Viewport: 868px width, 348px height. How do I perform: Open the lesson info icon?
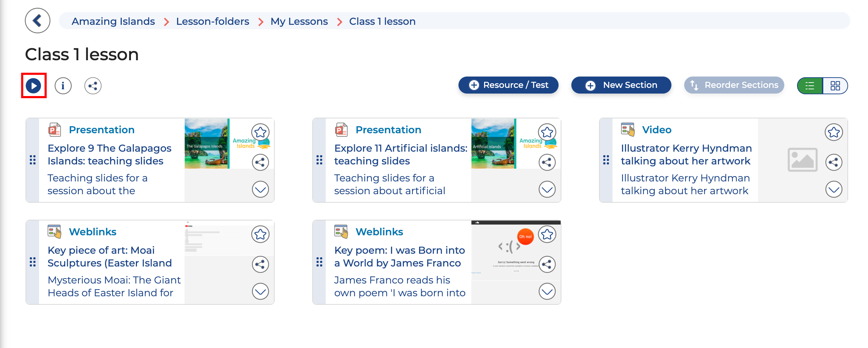click(63, 86)
